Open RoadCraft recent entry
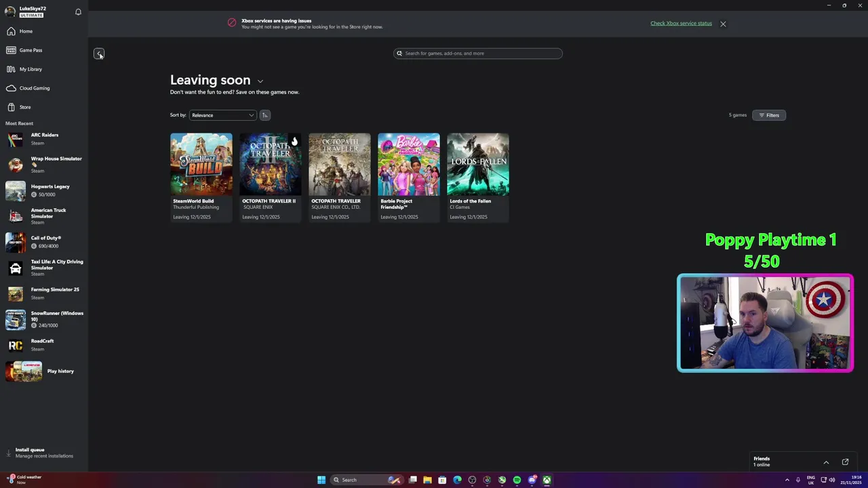 44,345
